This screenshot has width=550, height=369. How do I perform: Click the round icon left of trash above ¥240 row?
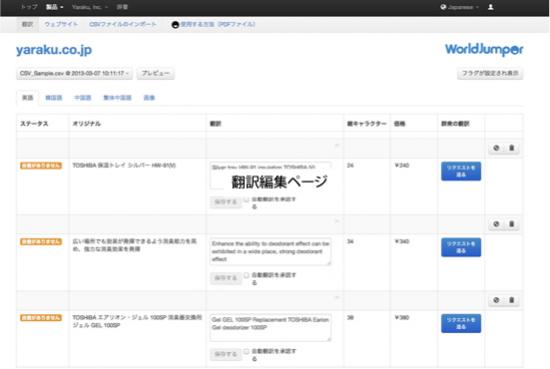[x=496, y=148]
